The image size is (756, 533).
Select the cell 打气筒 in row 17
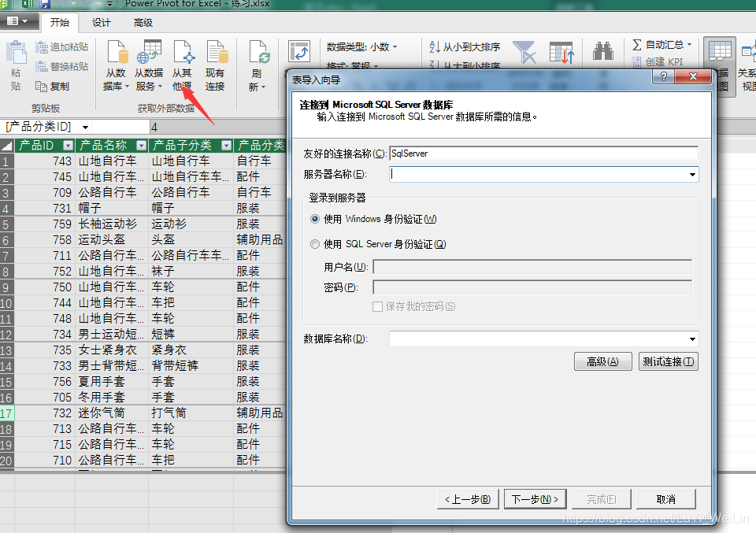click(x=191, y=413)
